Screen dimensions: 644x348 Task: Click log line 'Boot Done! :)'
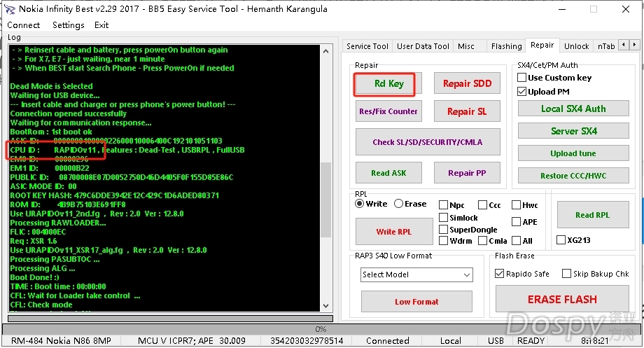click(x=34, y=277)
